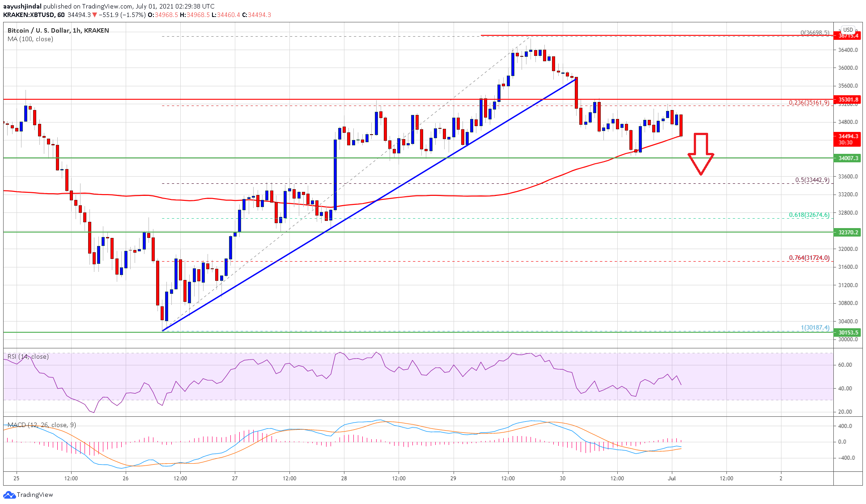This screenshot has width=866, height=504.
Task: Click the 32370.2 green support label
Action: coord(848,233)
